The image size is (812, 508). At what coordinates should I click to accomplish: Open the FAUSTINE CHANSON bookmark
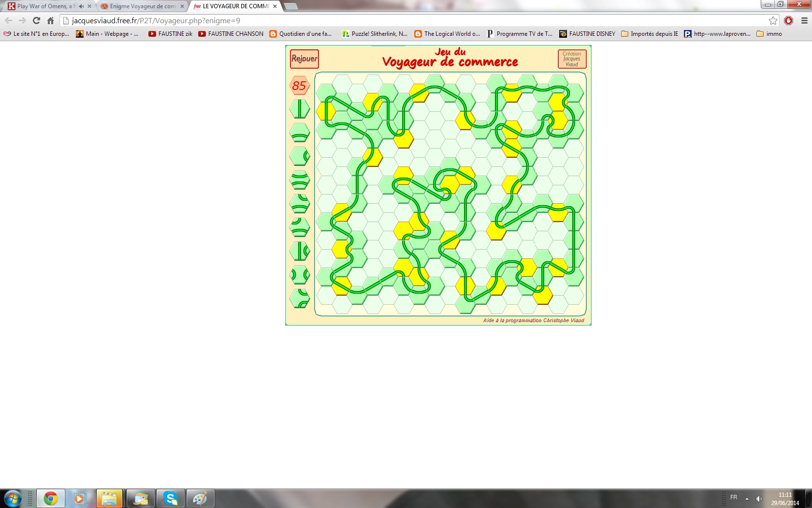point(231,34)
